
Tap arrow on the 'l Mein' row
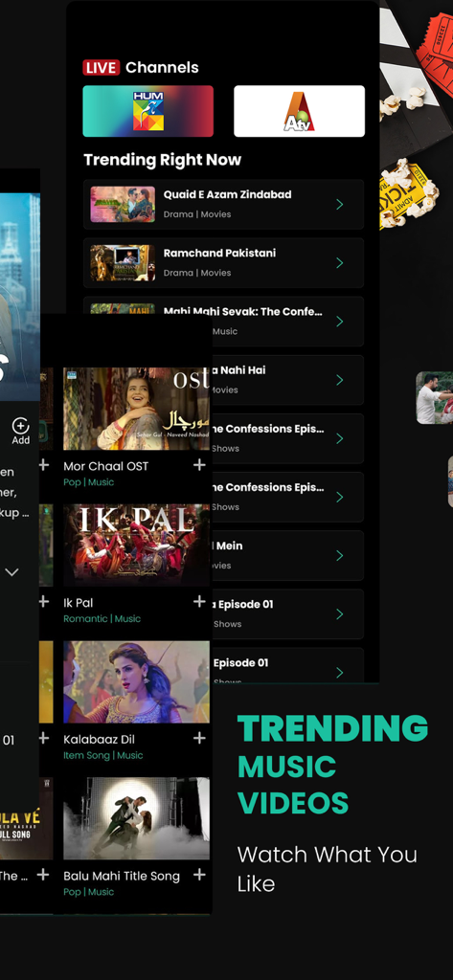pyautogui.click(x=340, y=556)
